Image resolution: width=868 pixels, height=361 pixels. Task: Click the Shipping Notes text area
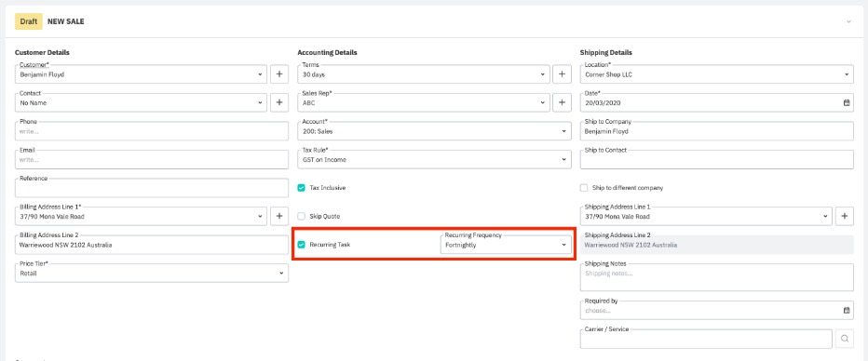717,277
